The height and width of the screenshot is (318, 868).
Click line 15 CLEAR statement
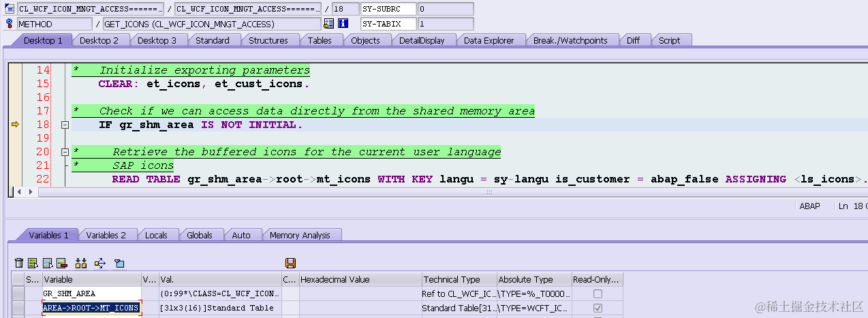pos(204,84)
